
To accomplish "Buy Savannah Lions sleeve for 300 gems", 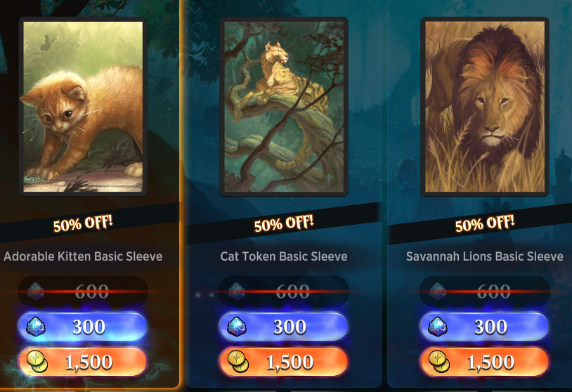I will tap(485, 327).
